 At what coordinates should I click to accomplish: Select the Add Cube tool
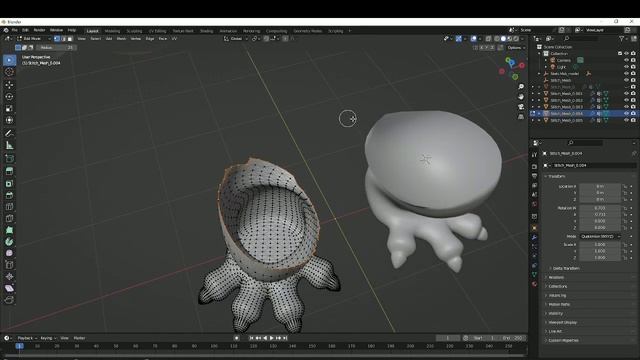(x=9, y=158)
